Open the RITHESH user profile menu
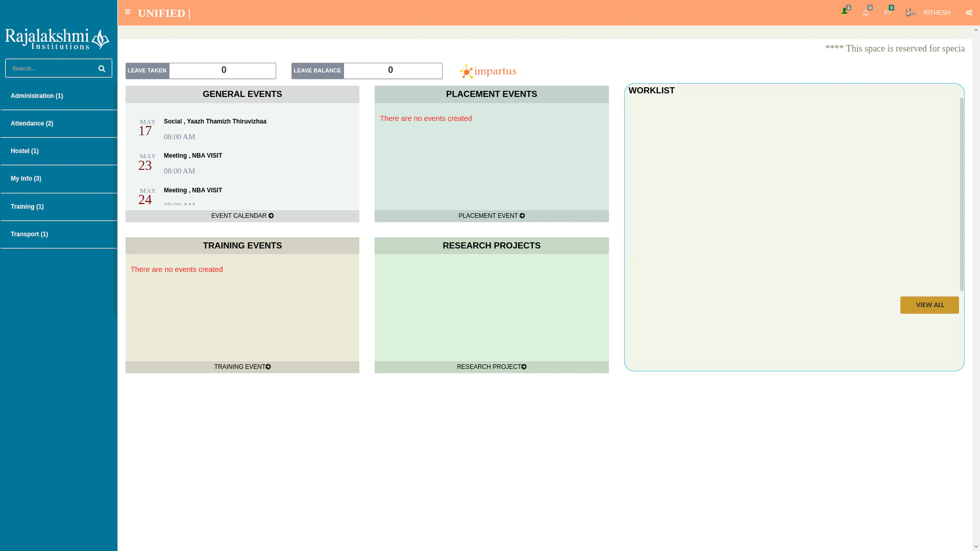This screenshot has height=551, width=980. click(937, 13)
